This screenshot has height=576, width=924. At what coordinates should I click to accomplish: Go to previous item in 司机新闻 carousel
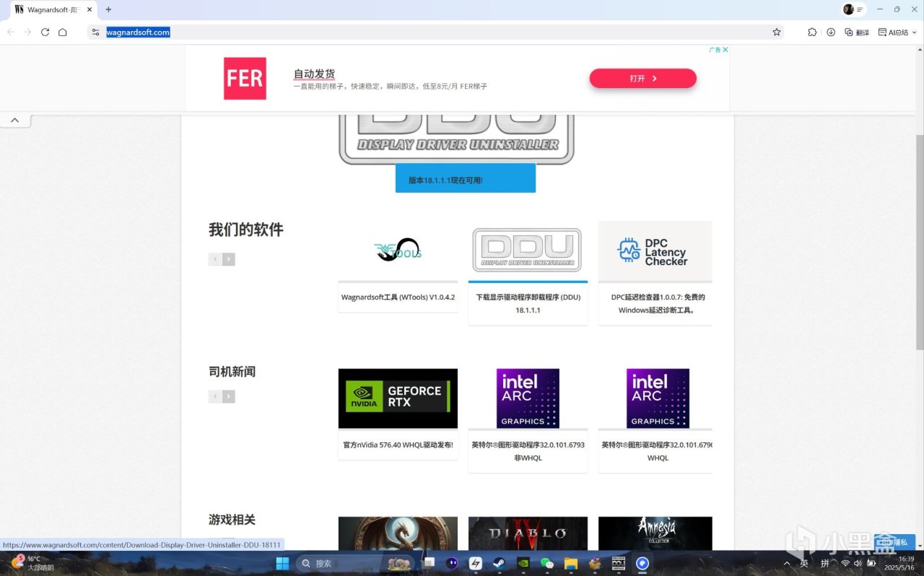coord(215,396)
